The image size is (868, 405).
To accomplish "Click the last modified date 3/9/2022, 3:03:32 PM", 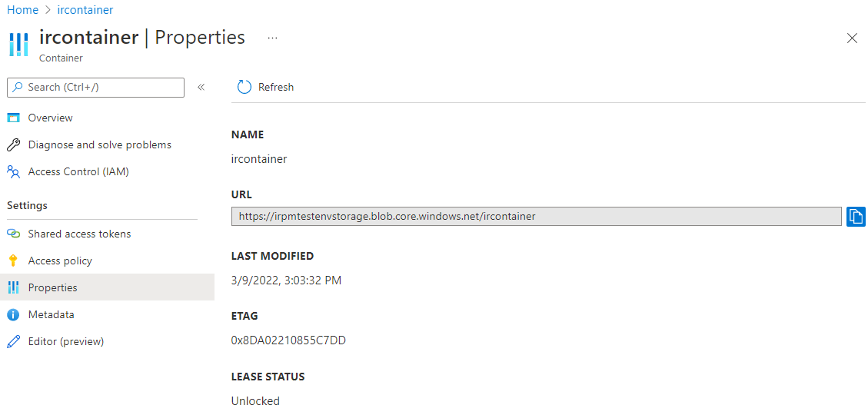I will 286,281.
